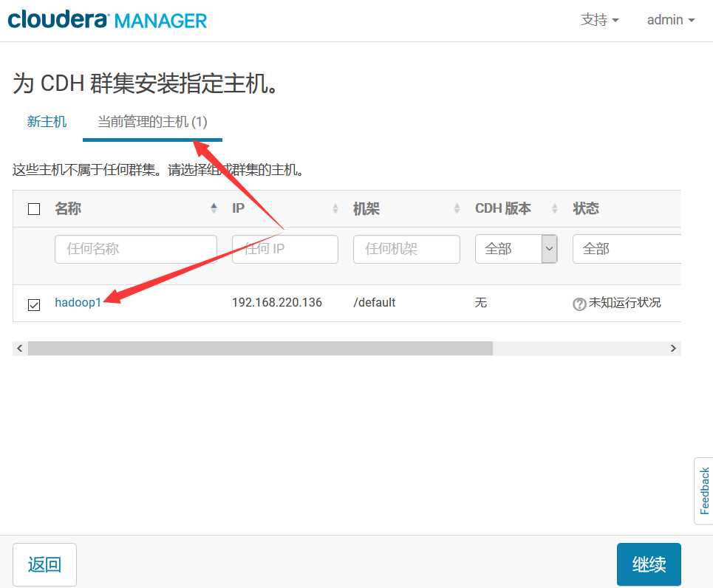Click the unknown health status question icon

click(x=579, y=304)
